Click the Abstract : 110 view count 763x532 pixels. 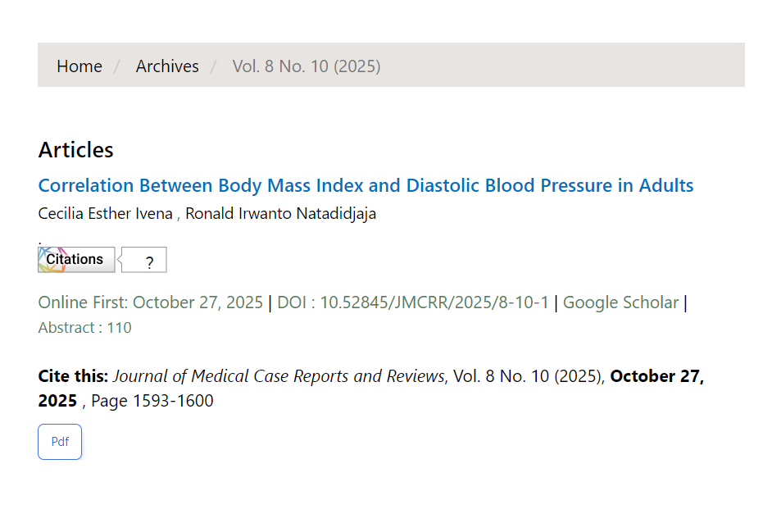tap(84, 328)
